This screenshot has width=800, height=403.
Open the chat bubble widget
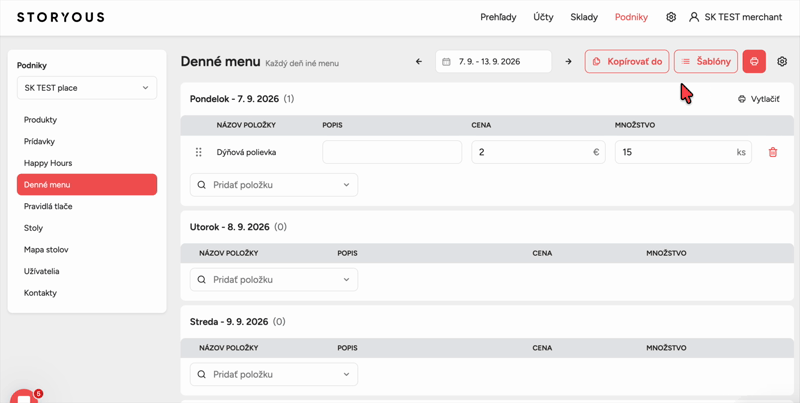pos(22,396)
